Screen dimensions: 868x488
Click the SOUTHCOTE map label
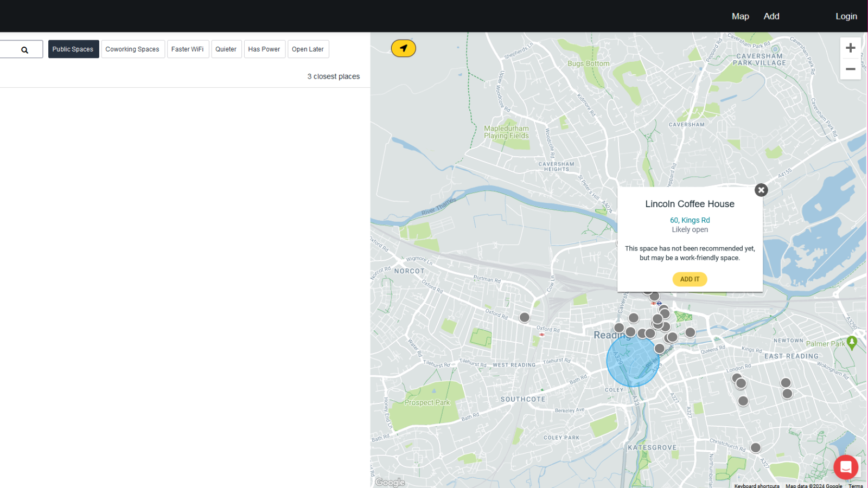point(523,399)
